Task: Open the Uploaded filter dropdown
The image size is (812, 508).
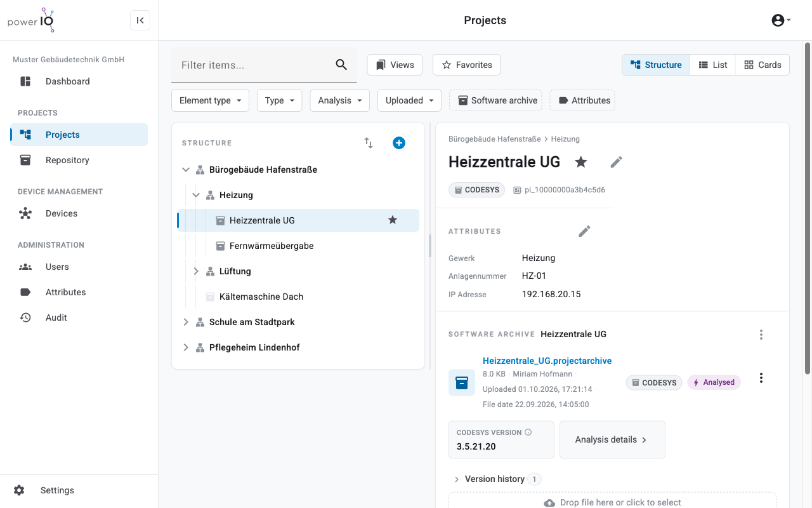Action: 409,100
